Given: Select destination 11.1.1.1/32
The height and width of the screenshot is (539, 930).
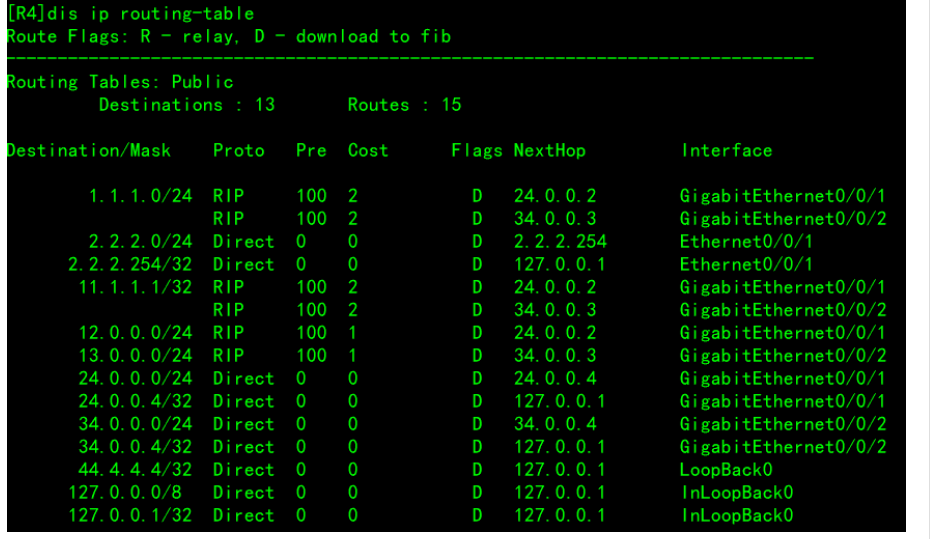Looking at the screenshot, I should tap(135, 288).
